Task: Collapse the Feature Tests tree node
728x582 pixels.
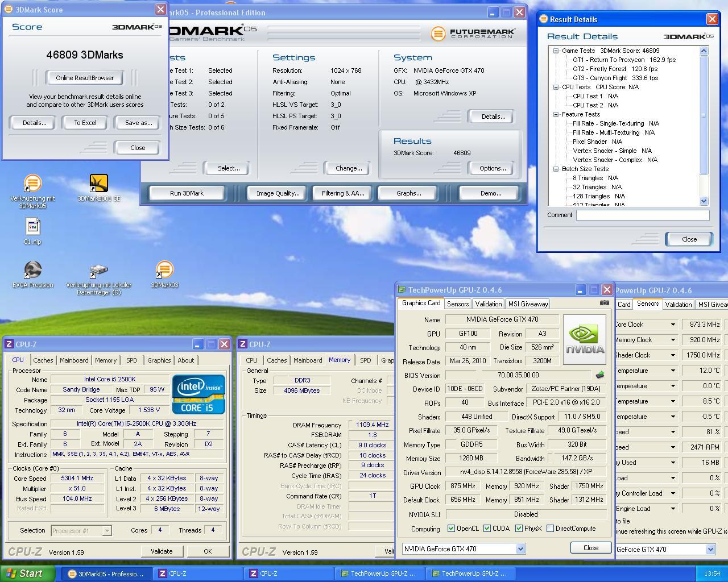Action: (556, 114)
